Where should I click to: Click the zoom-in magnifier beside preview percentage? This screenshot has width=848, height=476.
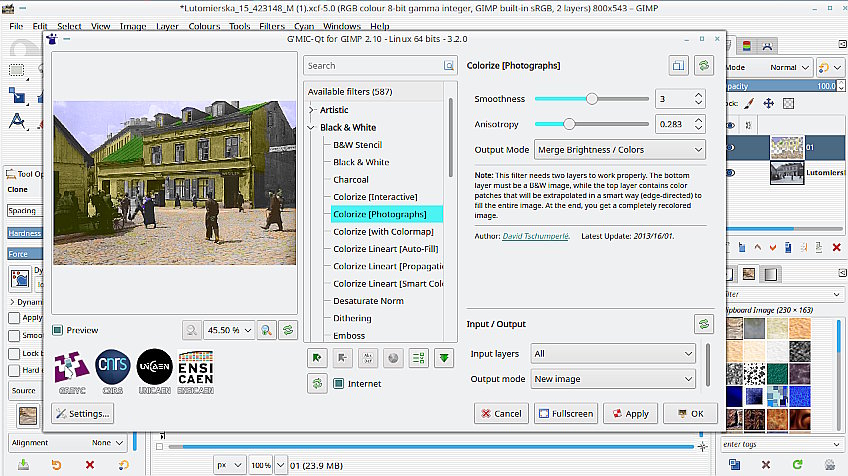pyautogui.click(x=266, y=329)
